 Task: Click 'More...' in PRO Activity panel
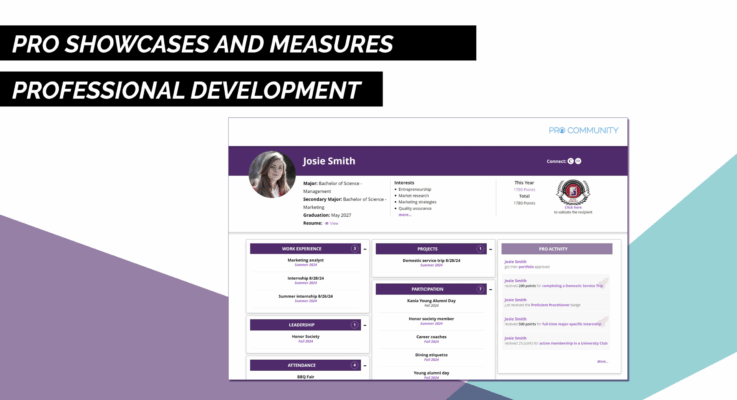(x=602, y=361)
